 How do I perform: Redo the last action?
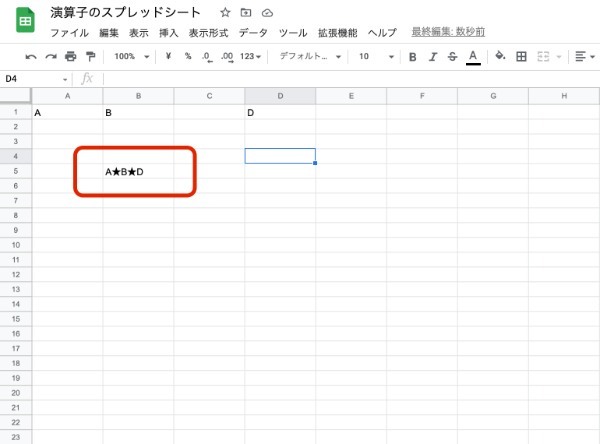click(51, 57)
